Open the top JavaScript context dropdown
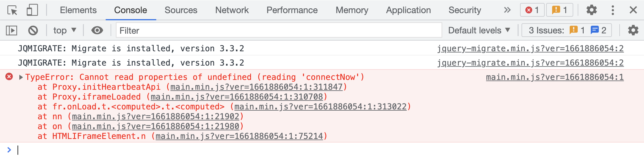Screen dimensions: 644x164 coord(65,30)
